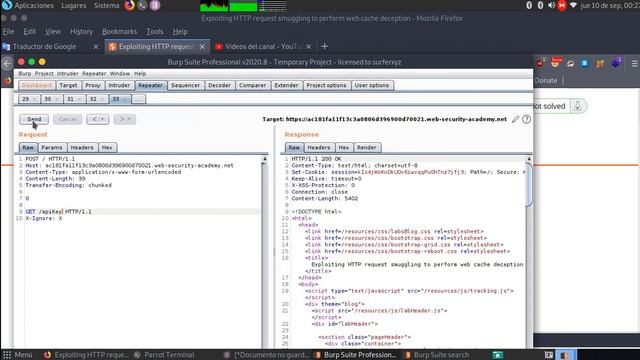Click the sandwich-like extension icon in Firefox toolbar
Image resolution: width=640 pixels, height=360 pixels.
click(x=570, y=63)
